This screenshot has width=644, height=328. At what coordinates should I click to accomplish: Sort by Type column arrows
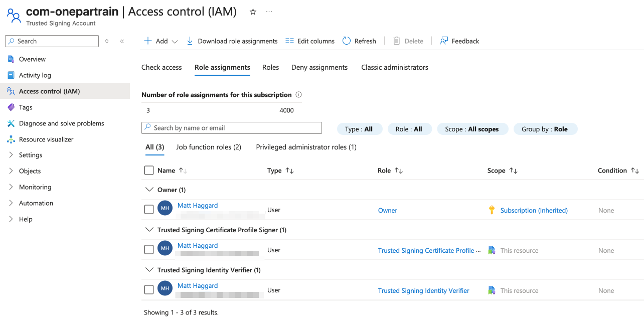289,171
